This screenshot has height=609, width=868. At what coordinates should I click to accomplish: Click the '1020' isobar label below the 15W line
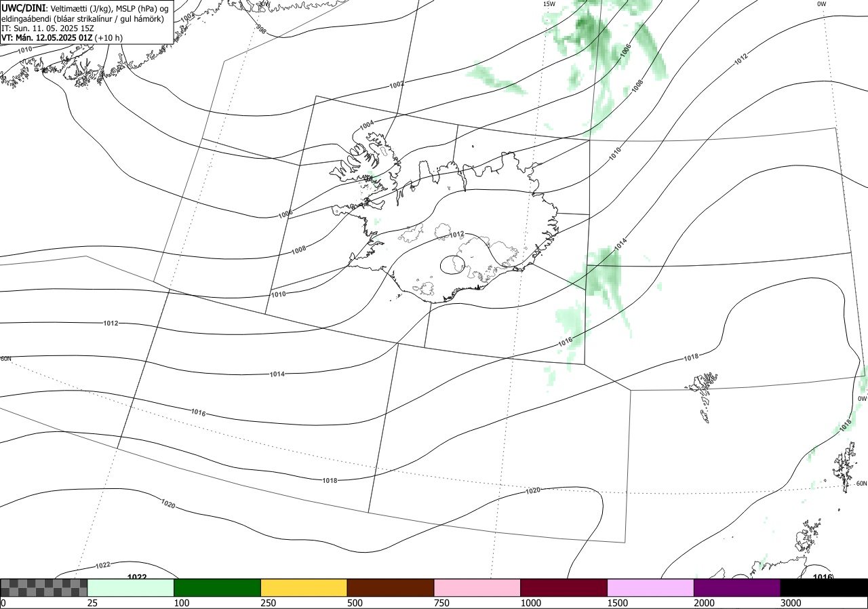[533, 490]
